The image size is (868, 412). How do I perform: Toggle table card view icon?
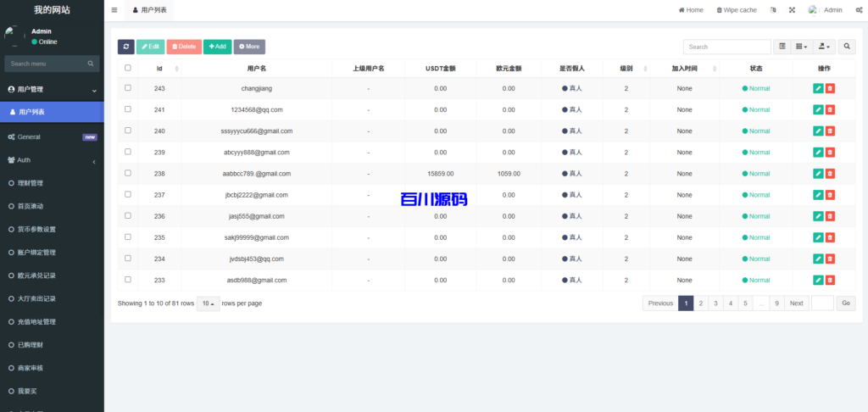(x=782, y=47)
